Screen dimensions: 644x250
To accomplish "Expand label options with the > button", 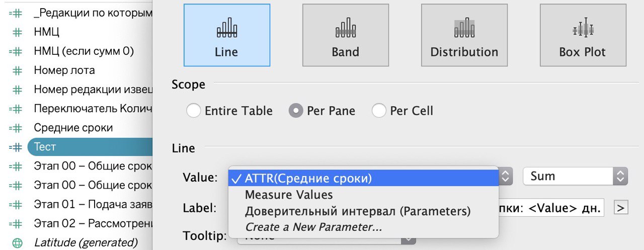I will tap(621, 207).
